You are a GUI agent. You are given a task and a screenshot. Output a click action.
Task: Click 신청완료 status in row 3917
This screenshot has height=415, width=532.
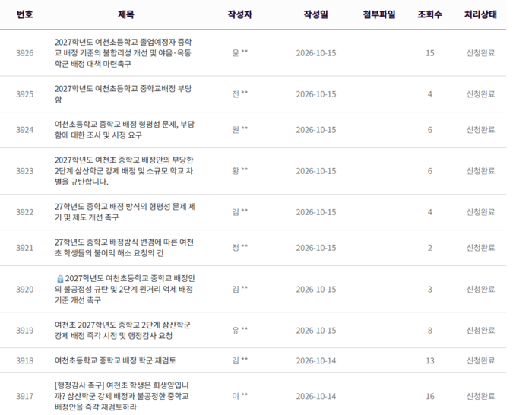click(480, 396)
